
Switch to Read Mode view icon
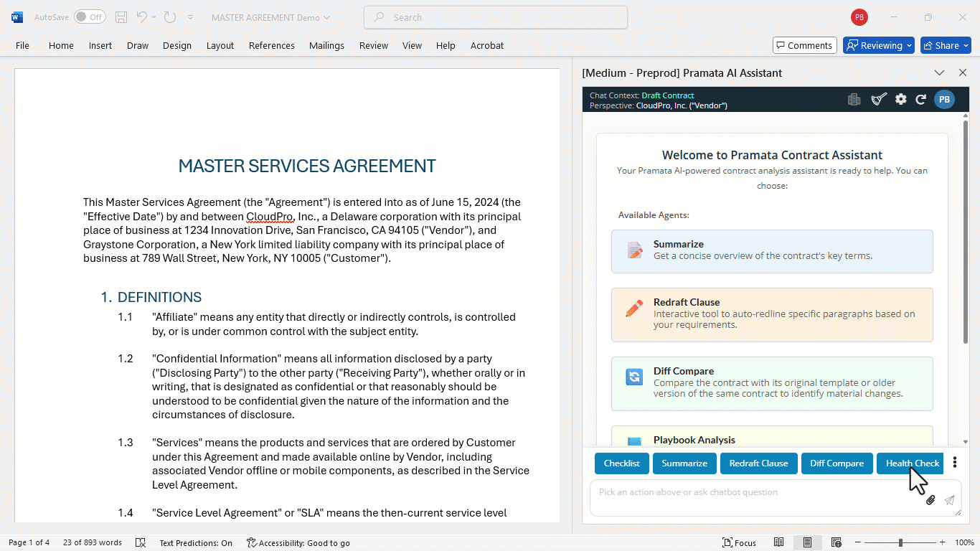click(779, 542)
